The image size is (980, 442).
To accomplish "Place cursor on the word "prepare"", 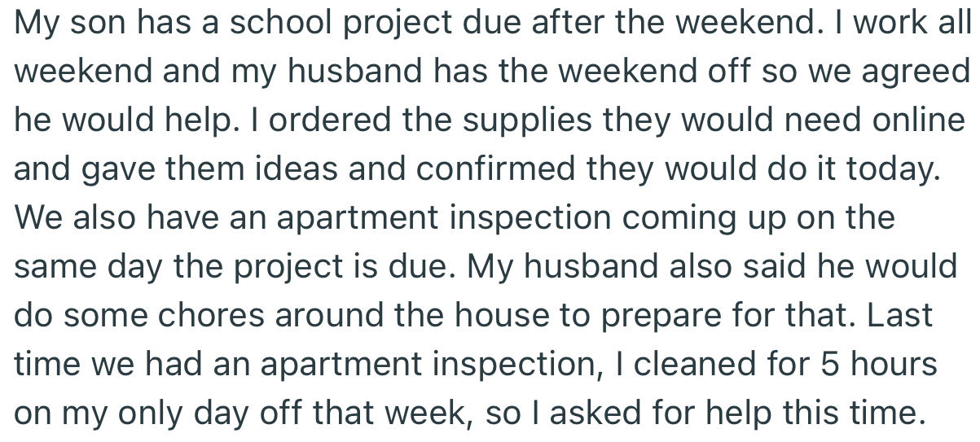I will (x=655, y=316).
